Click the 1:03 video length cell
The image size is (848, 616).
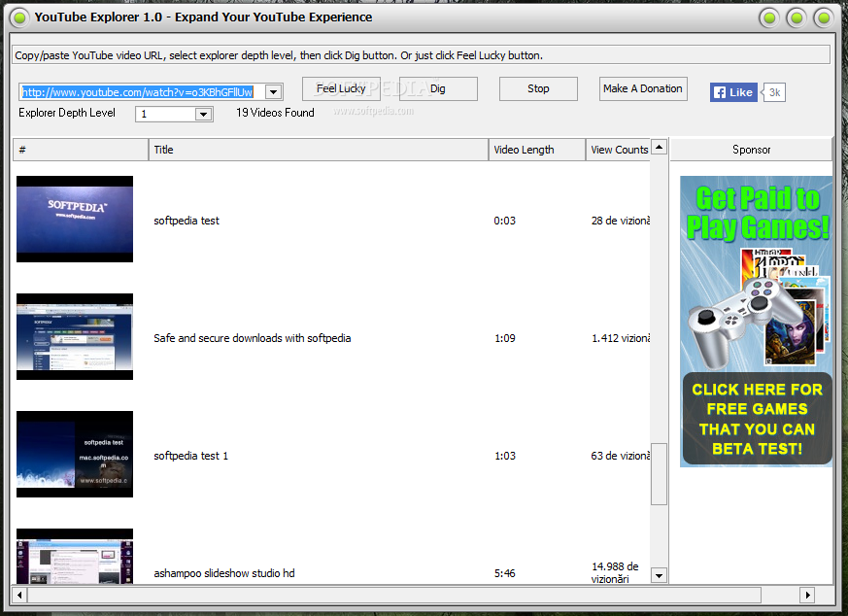tap(504, 456)
